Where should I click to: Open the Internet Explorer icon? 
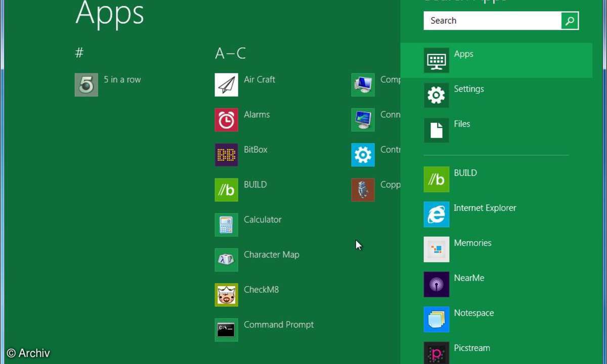436,214
